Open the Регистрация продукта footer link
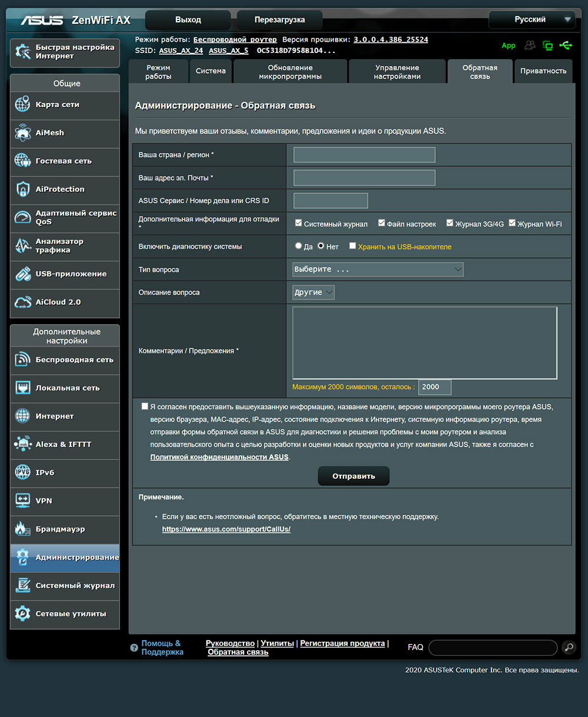 (x=342, y=643)
